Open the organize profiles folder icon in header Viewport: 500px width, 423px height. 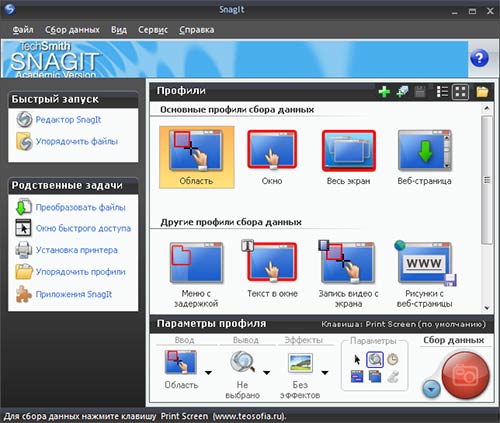[482, 92]
